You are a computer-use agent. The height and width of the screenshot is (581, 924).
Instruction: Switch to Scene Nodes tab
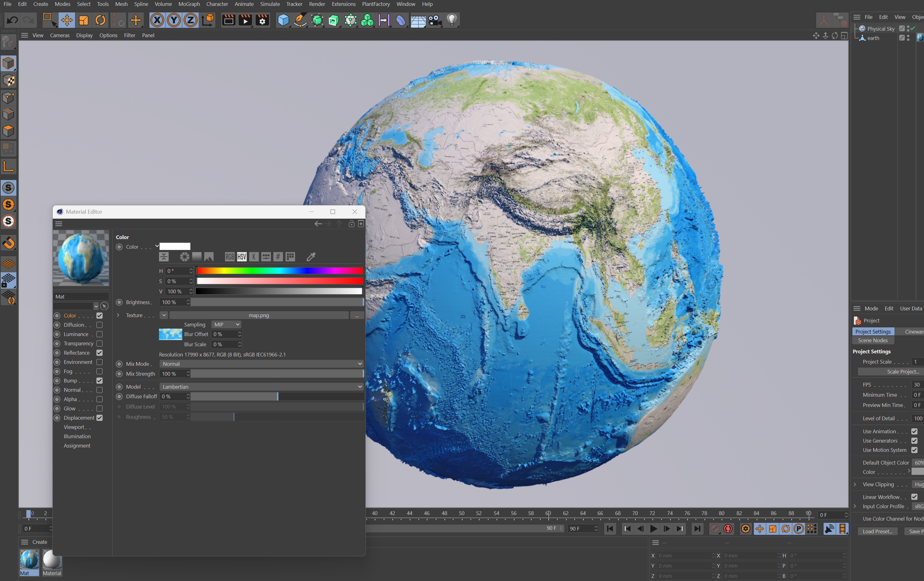[x=873, y=340]
